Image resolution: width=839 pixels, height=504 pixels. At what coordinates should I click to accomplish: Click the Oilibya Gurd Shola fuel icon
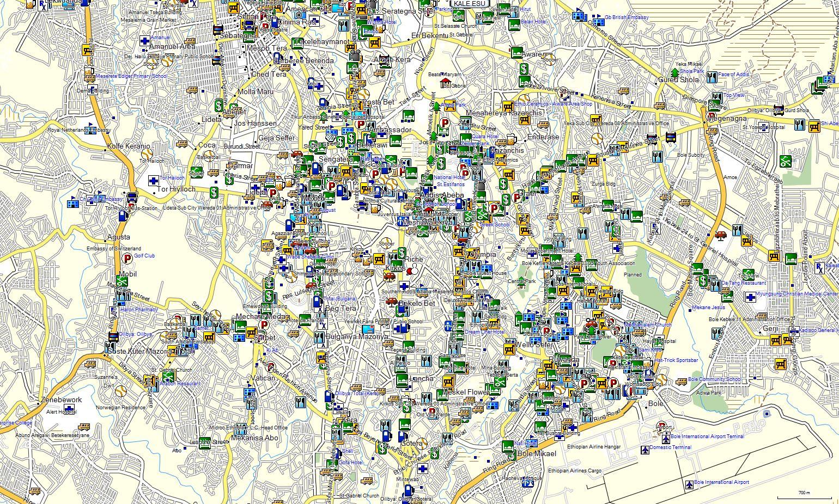click(x=779, y=110)
